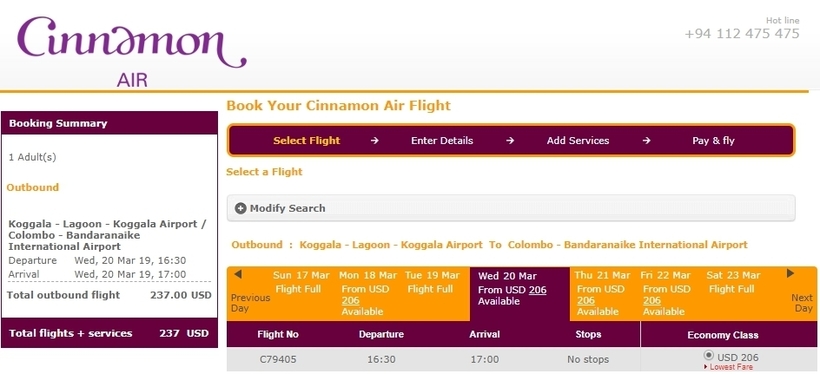820x374 pixels.
Task: Click the 206 fare link under Thu 21 Mar
Action: tap(586, 300)
